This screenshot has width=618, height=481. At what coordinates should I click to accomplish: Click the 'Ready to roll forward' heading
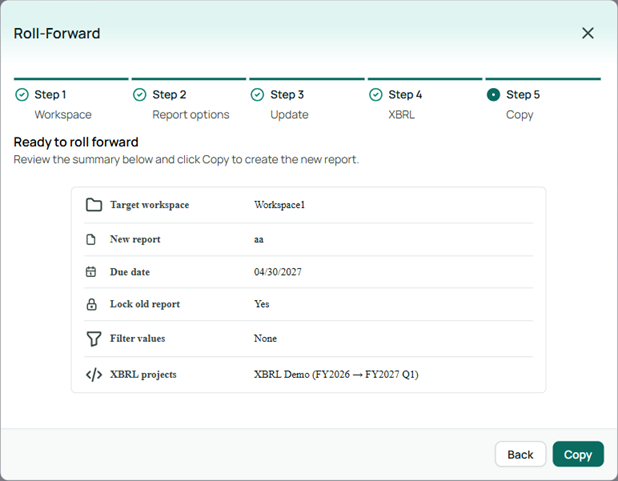[76, 142]
